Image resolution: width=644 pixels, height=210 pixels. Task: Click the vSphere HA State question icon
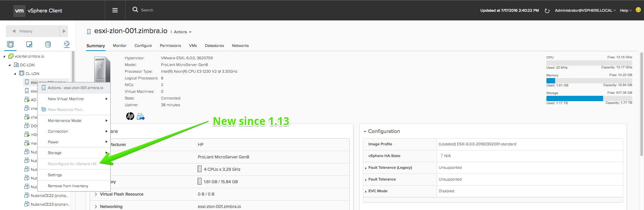point(441,156)
